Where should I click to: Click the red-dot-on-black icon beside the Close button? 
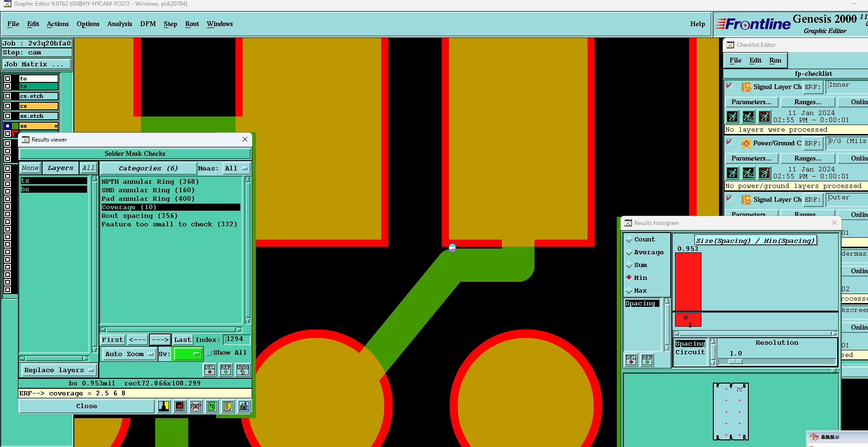click(180, 406)
